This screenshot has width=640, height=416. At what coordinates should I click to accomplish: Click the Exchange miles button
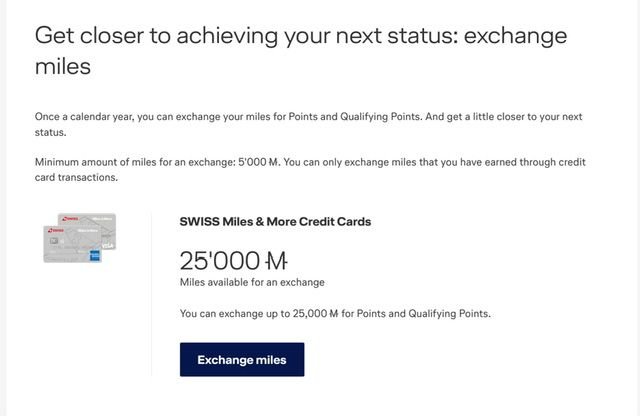tap(242, 359)
